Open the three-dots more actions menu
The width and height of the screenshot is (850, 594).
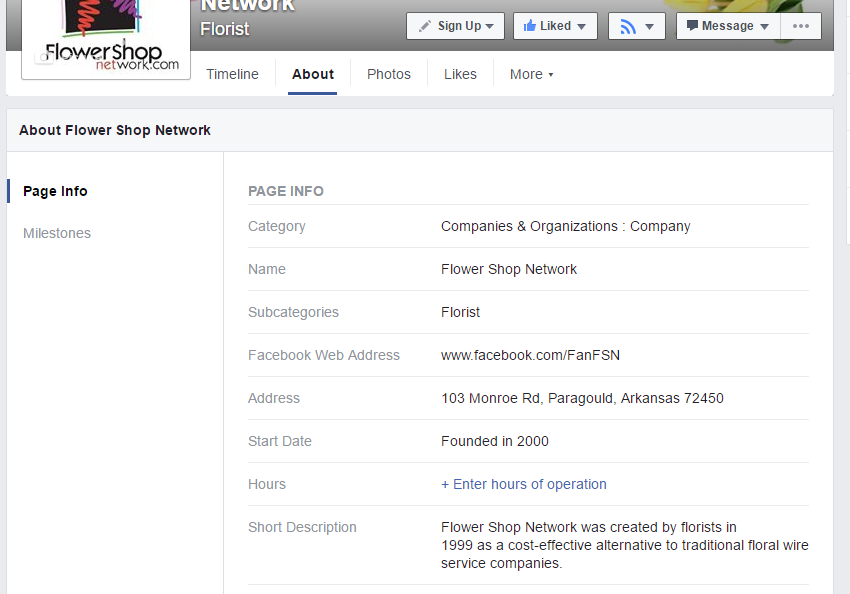point(801,26)
